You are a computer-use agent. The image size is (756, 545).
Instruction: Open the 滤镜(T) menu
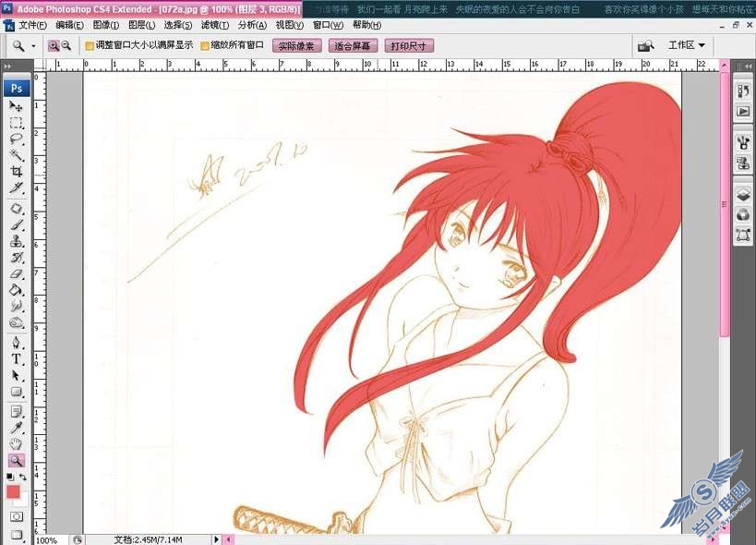pyautogui.click(x=214, y=25)
